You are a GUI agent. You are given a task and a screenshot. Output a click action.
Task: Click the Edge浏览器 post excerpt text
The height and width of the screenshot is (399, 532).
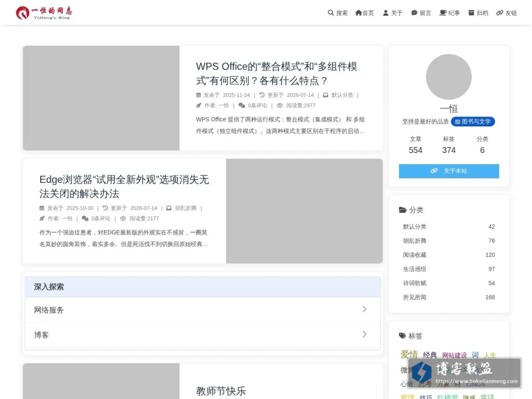tap(124, 239)
